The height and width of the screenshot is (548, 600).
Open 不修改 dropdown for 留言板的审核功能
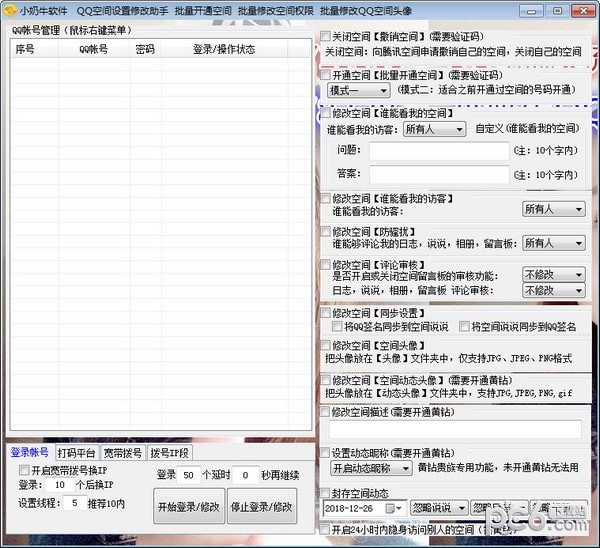tap(554, 274)
